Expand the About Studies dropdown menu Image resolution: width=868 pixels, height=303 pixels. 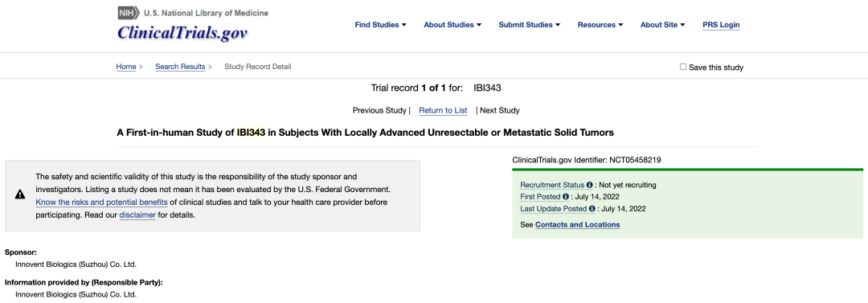tap(452, 25)
